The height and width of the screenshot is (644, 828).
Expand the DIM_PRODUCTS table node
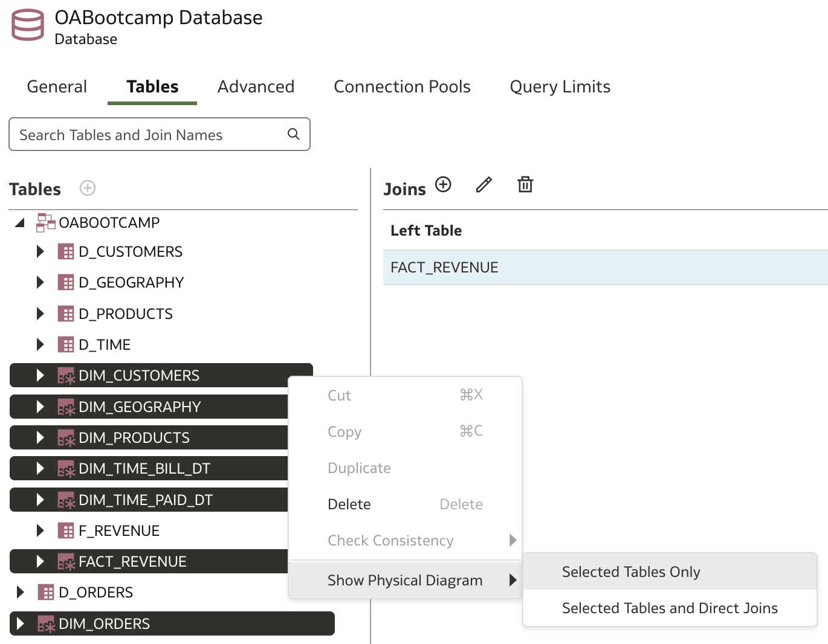[40, 437]
